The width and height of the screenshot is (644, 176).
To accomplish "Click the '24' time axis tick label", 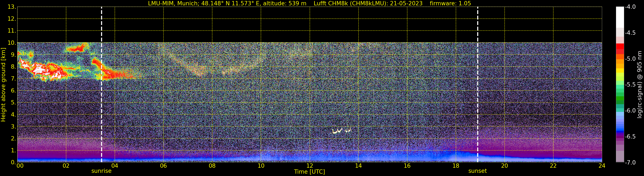I will click(x=602, y=166).
